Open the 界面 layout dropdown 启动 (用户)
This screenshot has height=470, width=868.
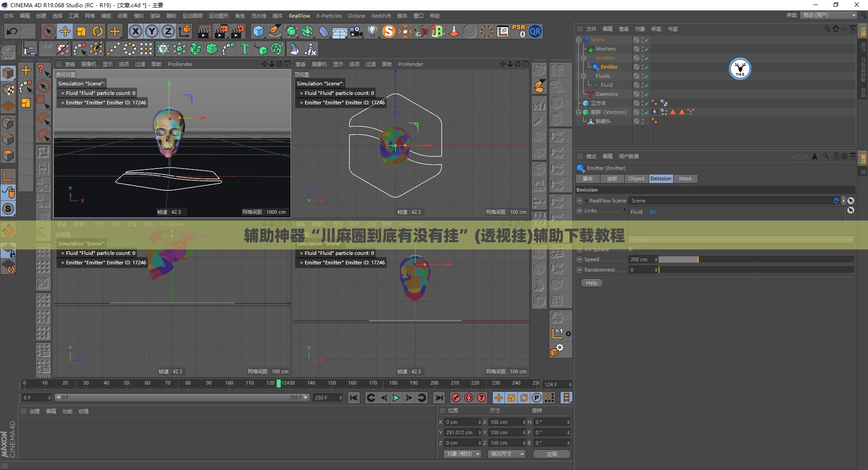coord(829,15)
